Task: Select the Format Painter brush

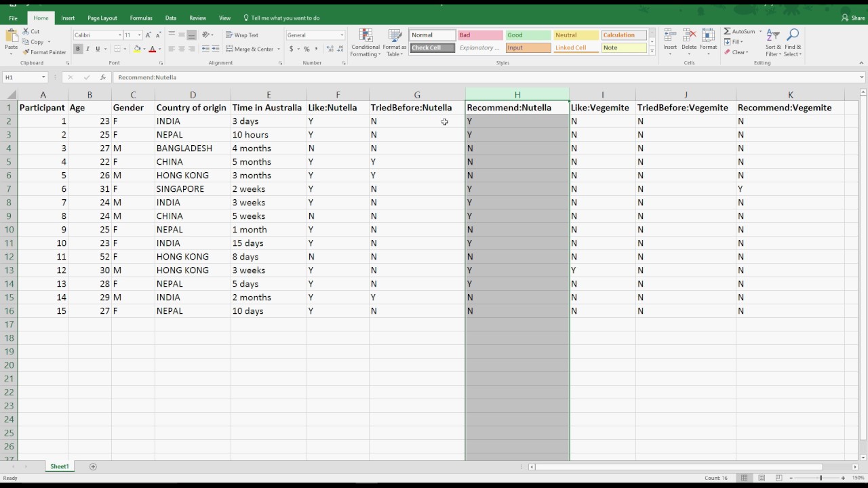Action: pyautogui.click(x=26, y=52)
